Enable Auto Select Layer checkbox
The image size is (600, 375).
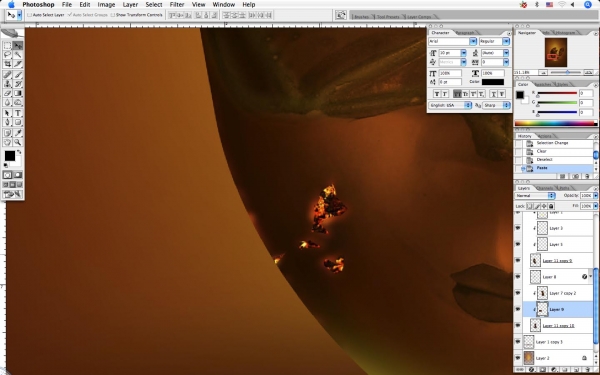coord(29,15)
